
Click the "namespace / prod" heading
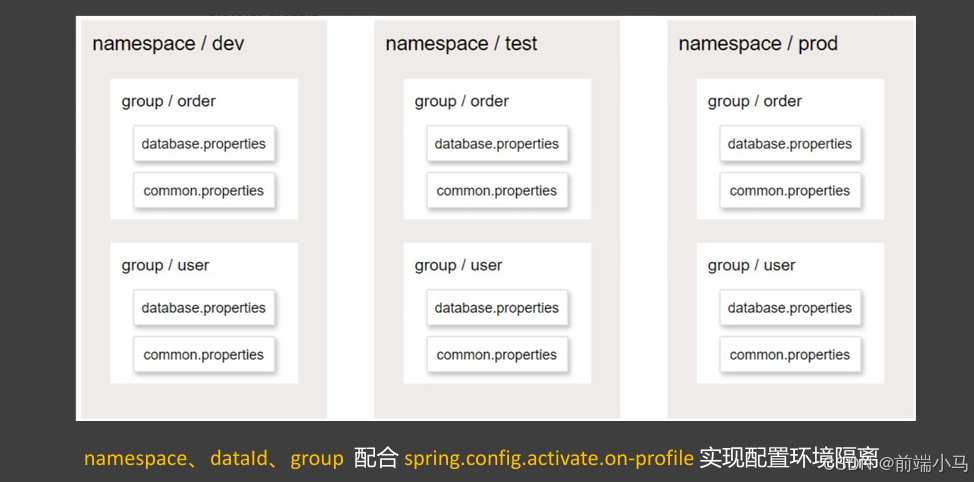(758, 44)
